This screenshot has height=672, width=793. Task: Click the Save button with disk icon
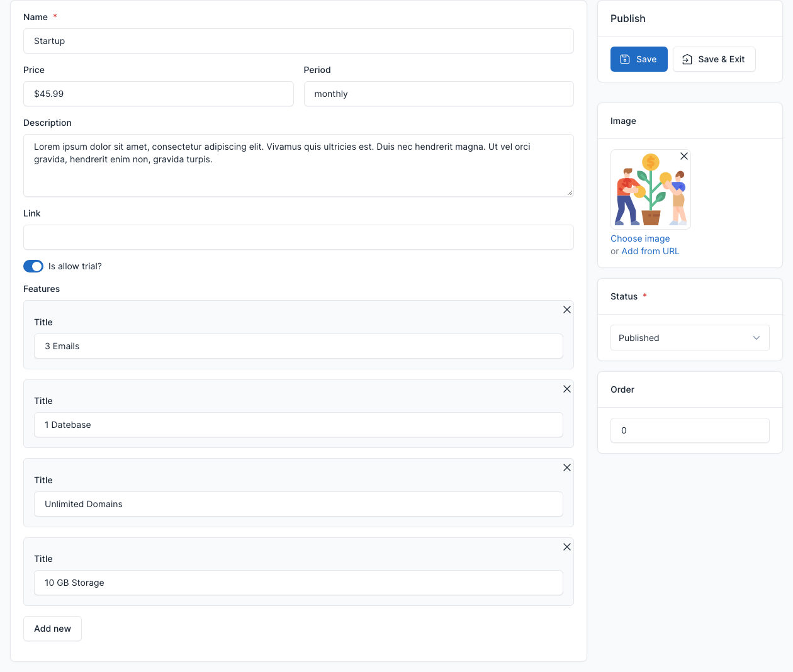639,59
